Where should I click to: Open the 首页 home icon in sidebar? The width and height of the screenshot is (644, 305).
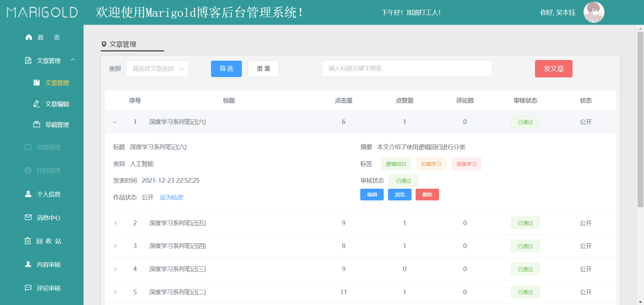coord(29,37)
